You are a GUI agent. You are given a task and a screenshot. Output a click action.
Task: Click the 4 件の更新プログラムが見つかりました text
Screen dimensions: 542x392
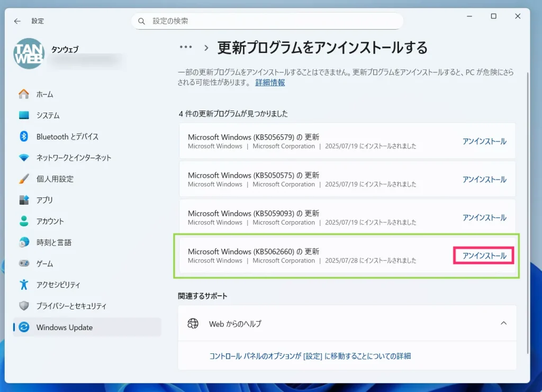[233, 114]
